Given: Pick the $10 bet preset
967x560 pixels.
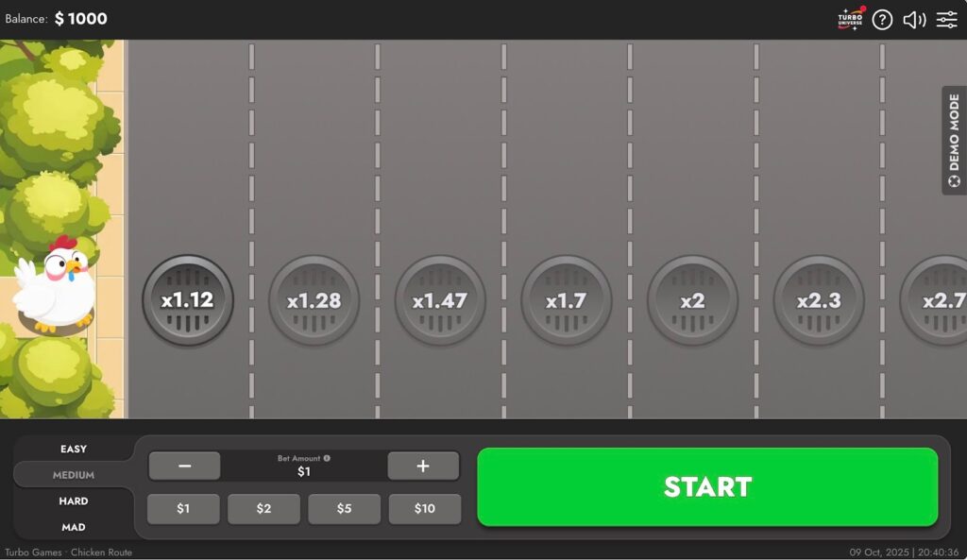Looking at the screenshot, I should 425,509.
